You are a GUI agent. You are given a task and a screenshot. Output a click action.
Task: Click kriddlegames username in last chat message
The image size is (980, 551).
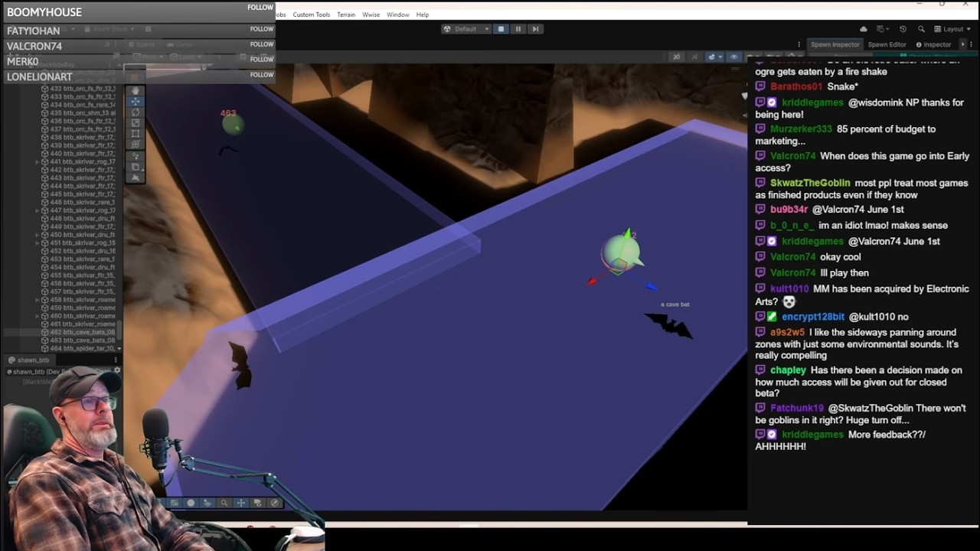[812, 435]
